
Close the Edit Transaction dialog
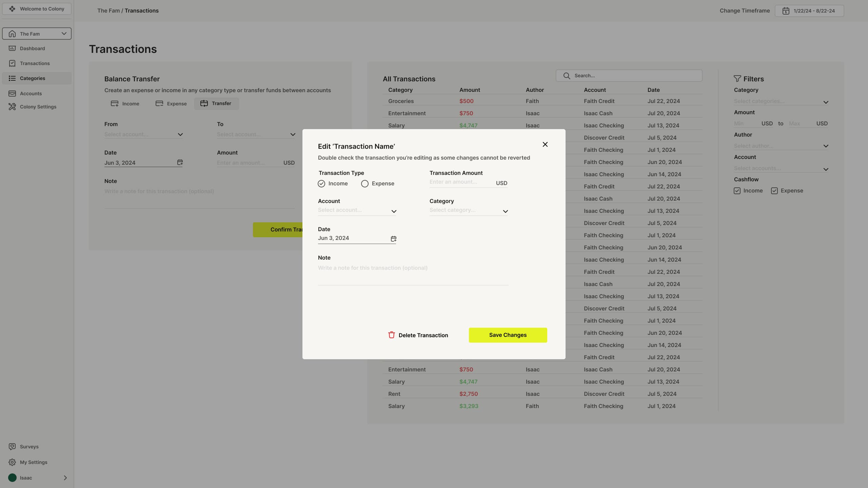(x=545, y=144)
